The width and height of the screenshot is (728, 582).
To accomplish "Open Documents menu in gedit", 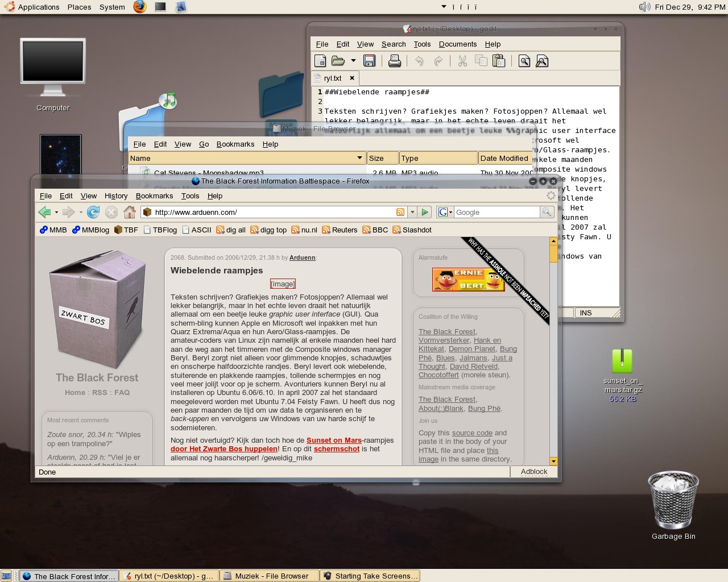I will [458, 44].
